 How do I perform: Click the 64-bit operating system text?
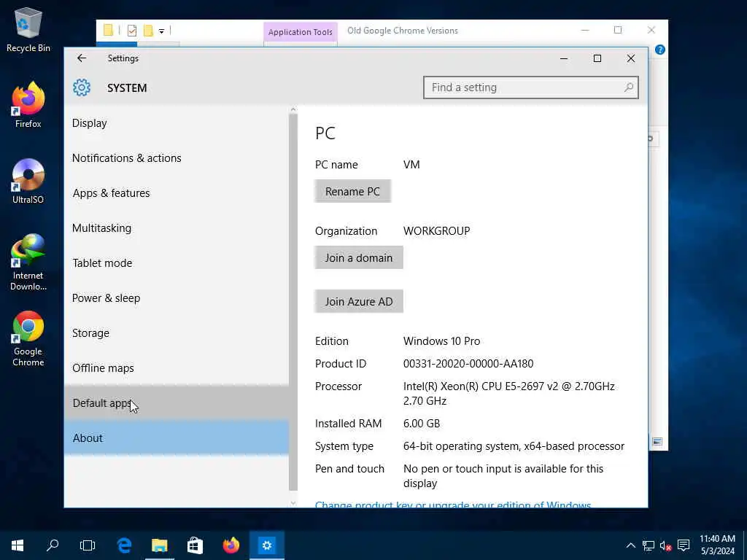514,446
